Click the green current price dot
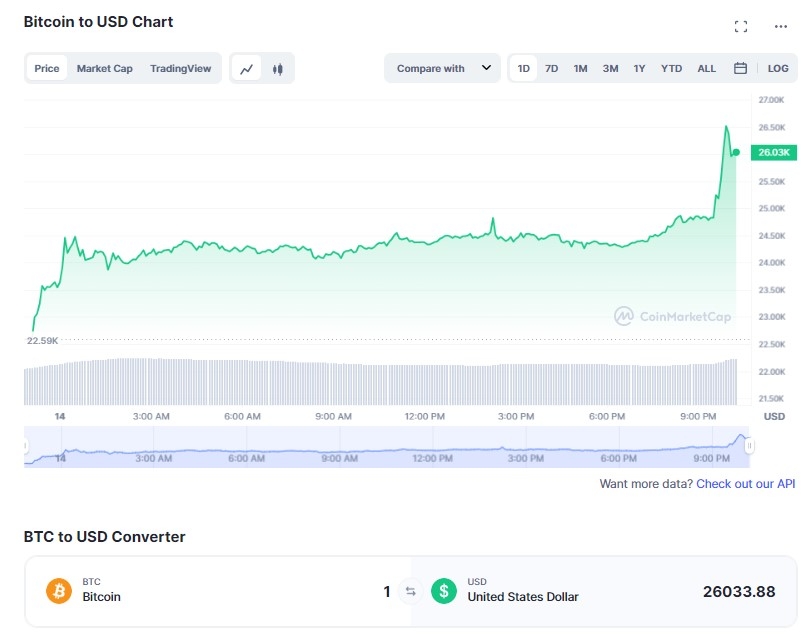This screenshot has height=636, width=801. point(736,152)
